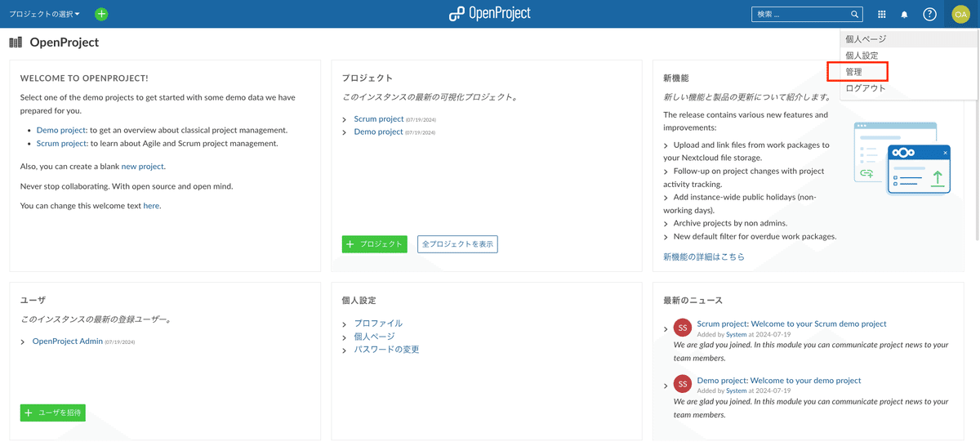
Task: Open the Scrum project link in welcome text
Action: (62, 143)
